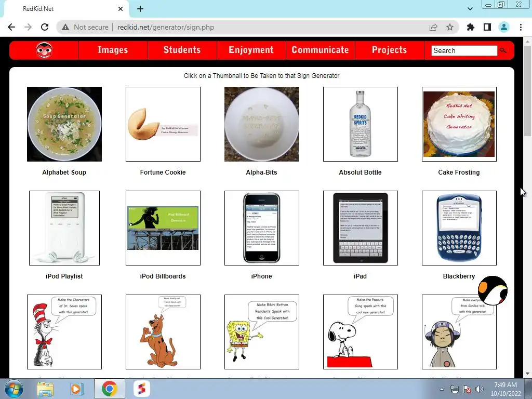The image size is (532, 399).
Task: Click the iPod Billboards text label
Action: pyautogui.click(x=163, y=276)
